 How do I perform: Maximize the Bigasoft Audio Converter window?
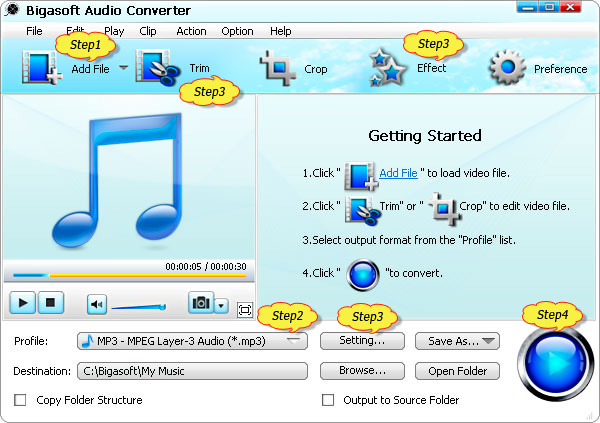click(549, 7)
